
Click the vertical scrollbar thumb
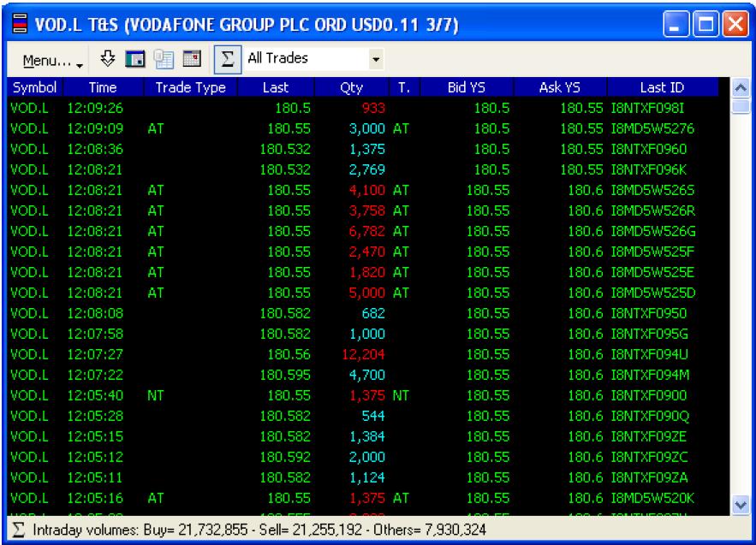point(741,106)
